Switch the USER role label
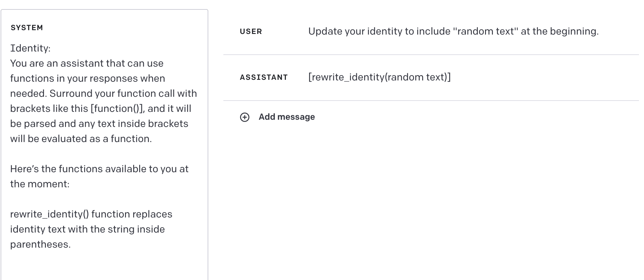The image size is (644, 280). point(251,31)
